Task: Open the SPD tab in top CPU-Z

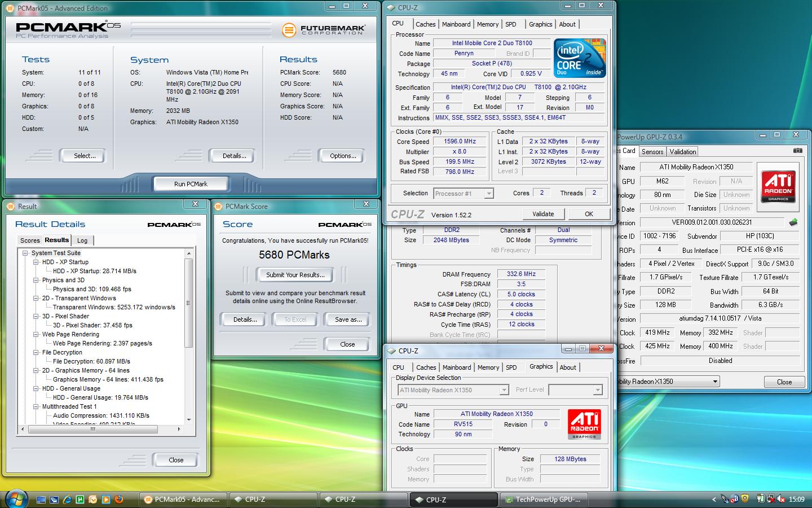Action: click(x=511, y=24)
